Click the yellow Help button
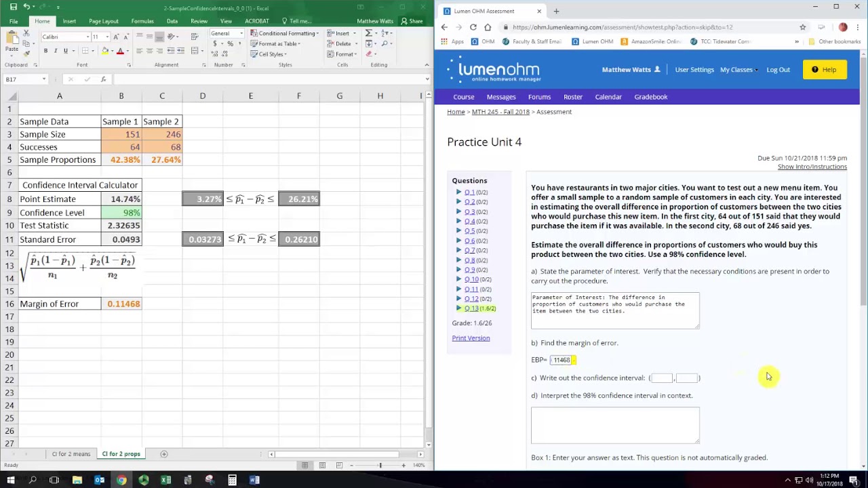Image resolution: width=868 pixels, height=488 pixels. (825, 69)
